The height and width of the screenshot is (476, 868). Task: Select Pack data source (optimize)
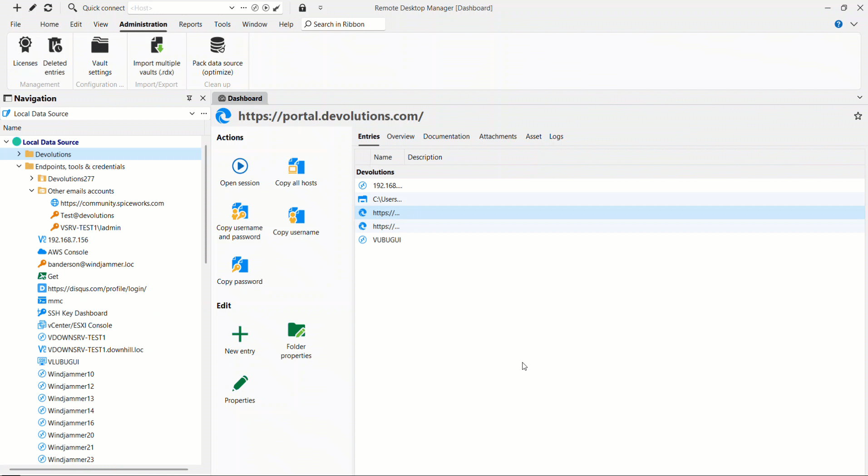pos(217,57)
